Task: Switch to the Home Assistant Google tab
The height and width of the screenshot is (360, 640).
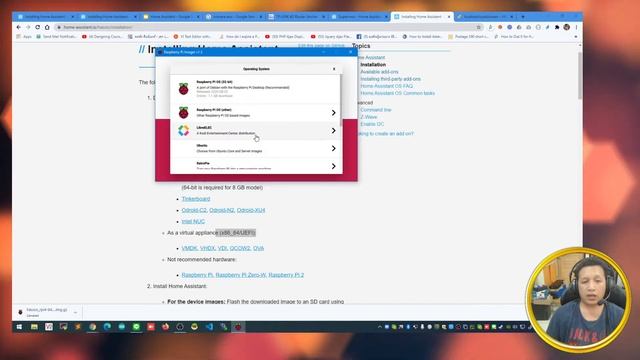Action: (171, 17)
